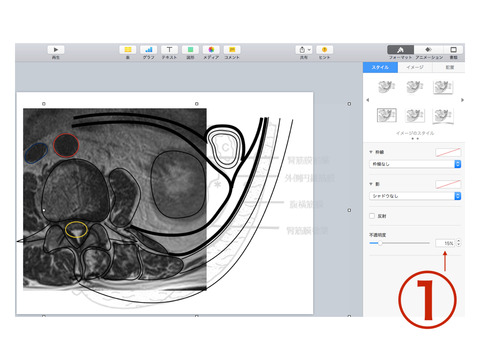Select the Format (フォーマット) inspector button
The width and height of the screenshot is (480, 360).
coord(400,50)
